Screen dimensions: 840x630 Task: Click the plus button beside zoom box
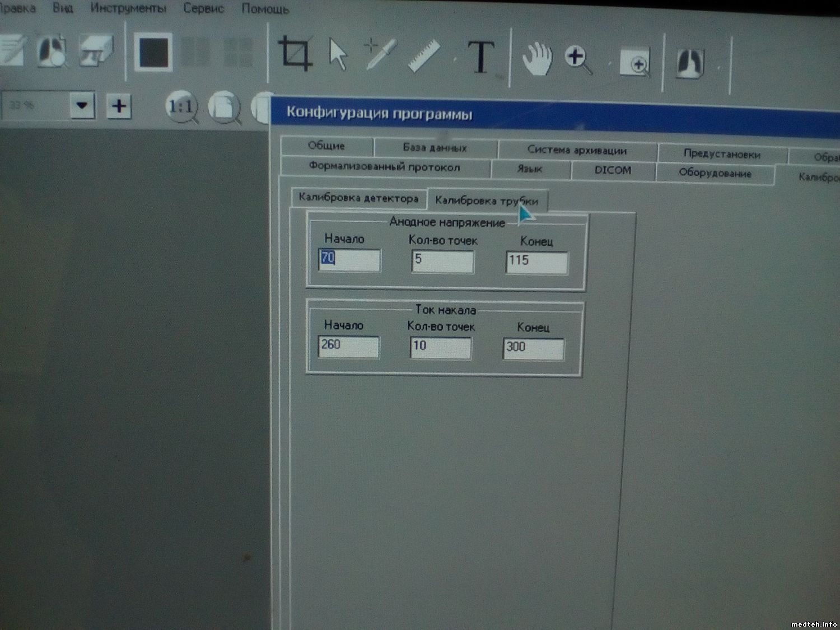coord(119,106)
